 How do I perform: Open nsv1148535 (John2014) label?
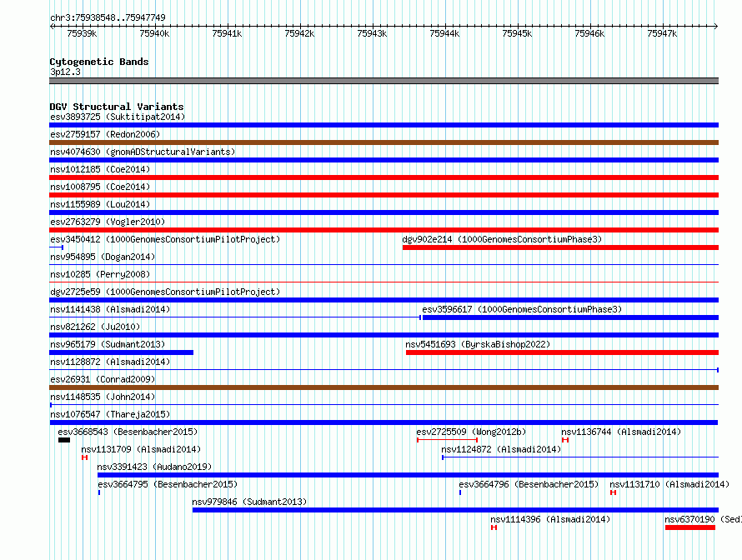(x=103, y=397)
